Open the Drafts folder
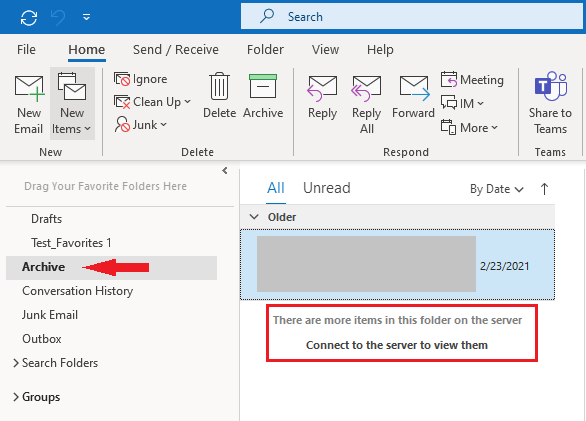 pos(46,219)
